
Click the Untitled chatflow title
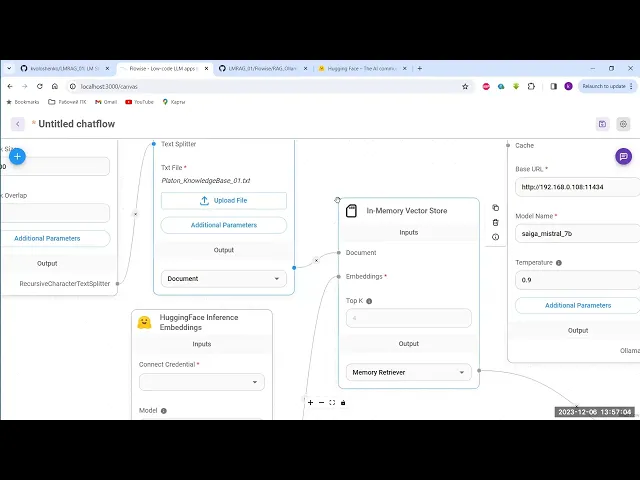[77, 124]
